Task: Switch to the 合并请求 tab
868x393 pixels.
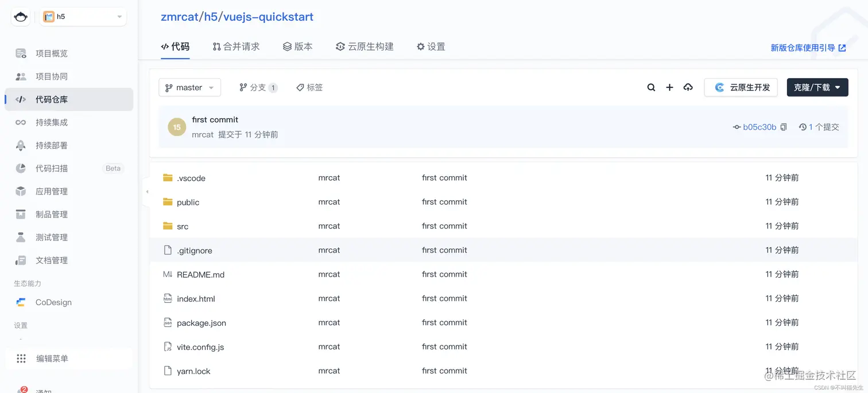Action: click(x=236, y=46)
